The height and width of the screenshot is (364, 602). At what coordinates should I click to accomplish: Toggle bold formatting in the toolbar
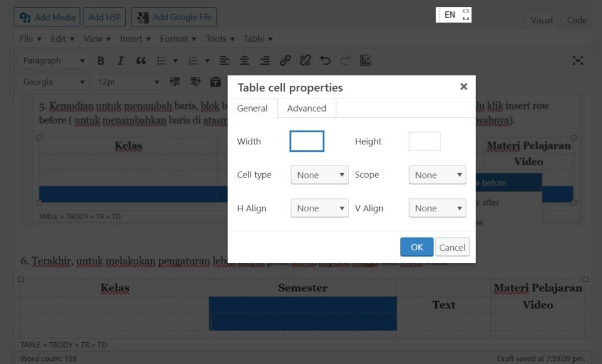coord(101,60)
